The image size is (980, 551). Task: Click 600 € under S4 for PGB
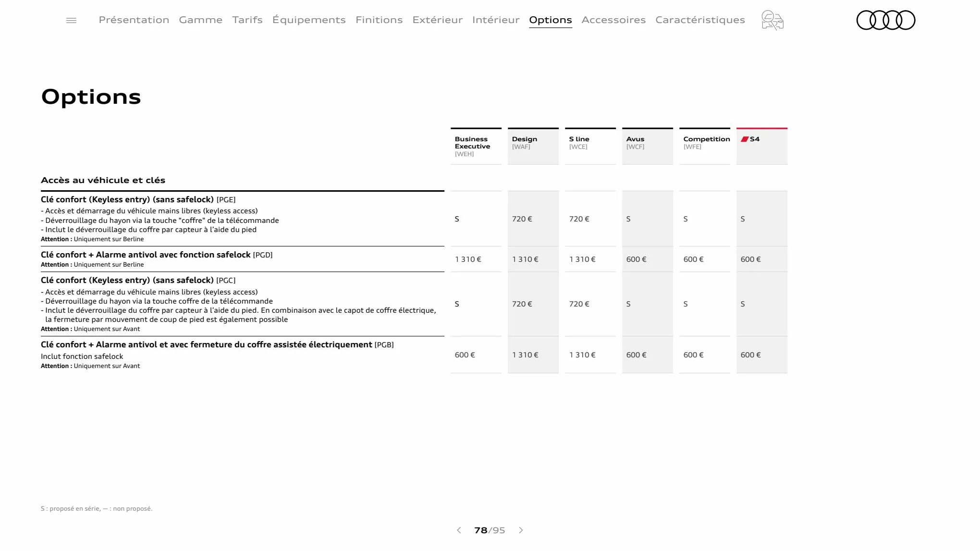click(751, 355)
